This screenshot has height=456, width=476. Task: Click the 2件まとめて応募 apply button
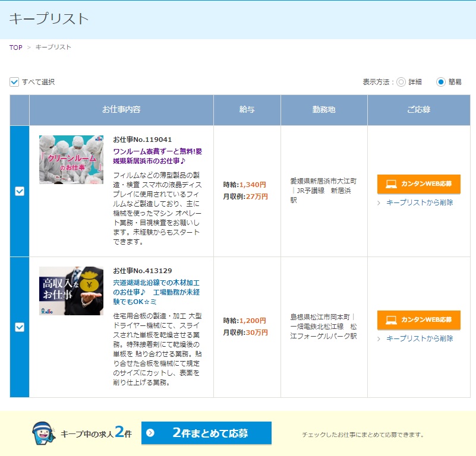[206, 433]
